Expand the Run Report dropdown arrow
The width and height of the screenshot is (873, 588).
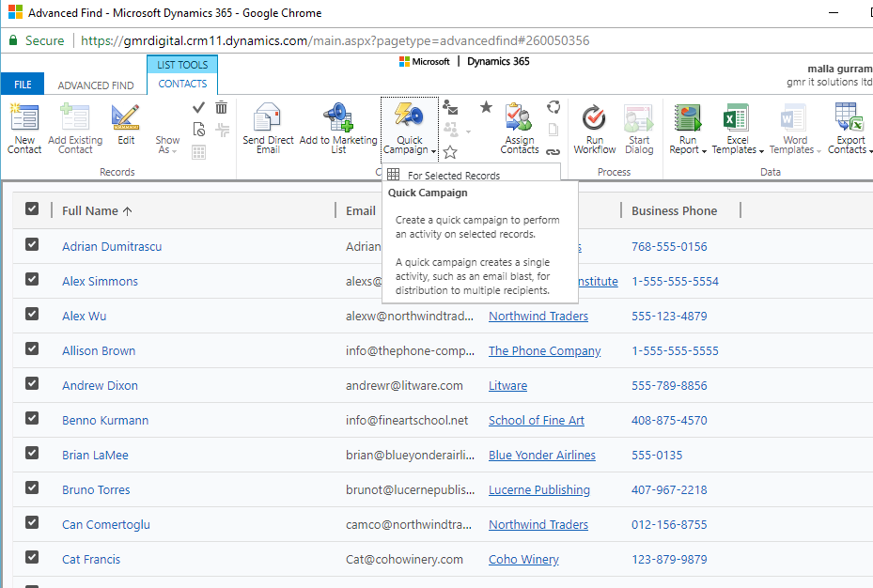pos(704,150)
